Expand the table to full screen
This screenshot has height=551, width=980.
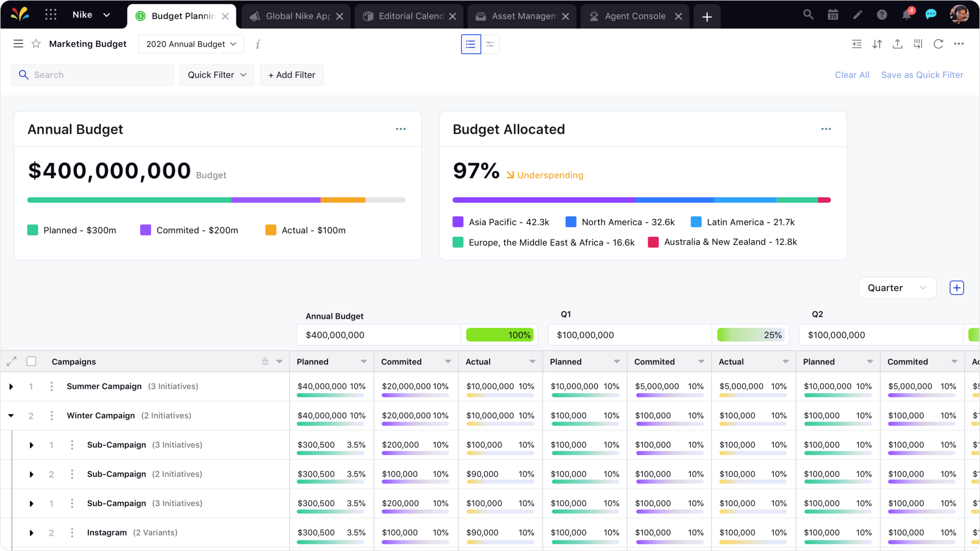click(12, 361)
